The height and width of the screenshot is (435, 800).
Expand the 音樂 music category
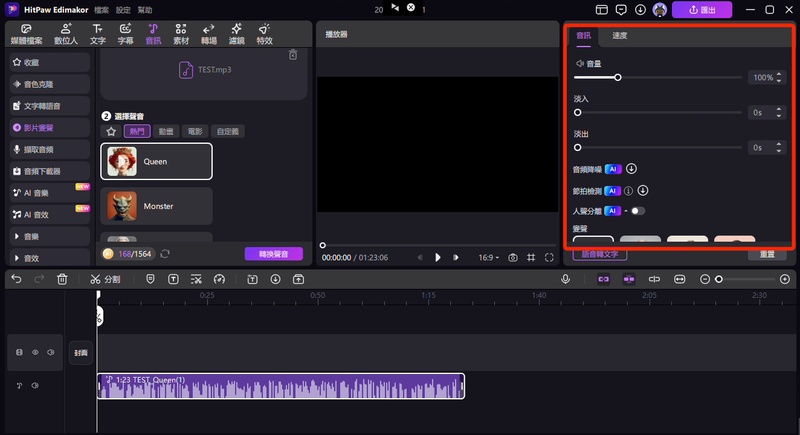pyautogui.click(x=49, y=237)
